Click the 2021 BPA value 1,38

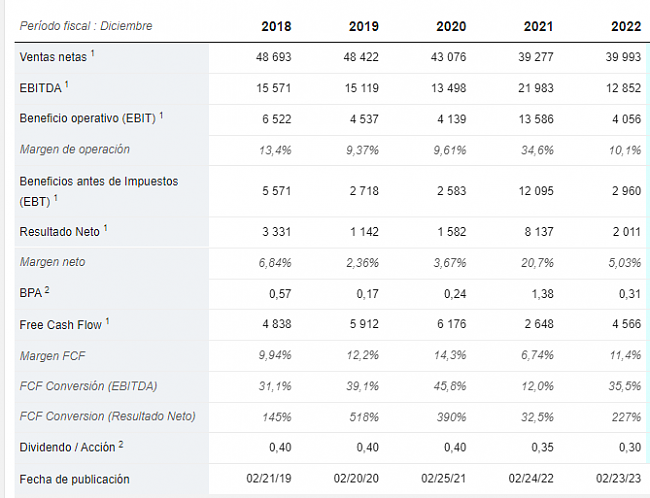543,294
